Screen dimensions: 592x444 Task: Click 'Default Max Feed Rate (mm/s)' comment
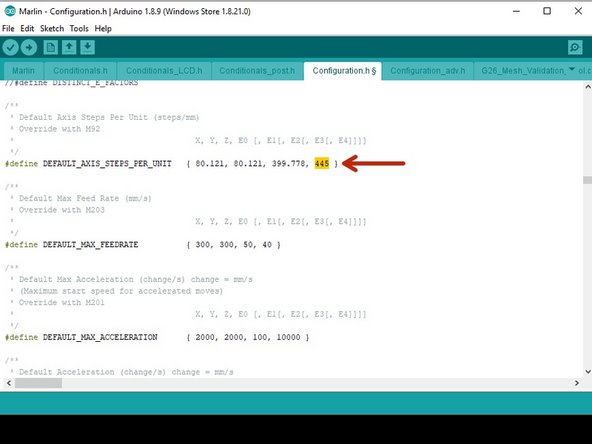click(85, 198)
